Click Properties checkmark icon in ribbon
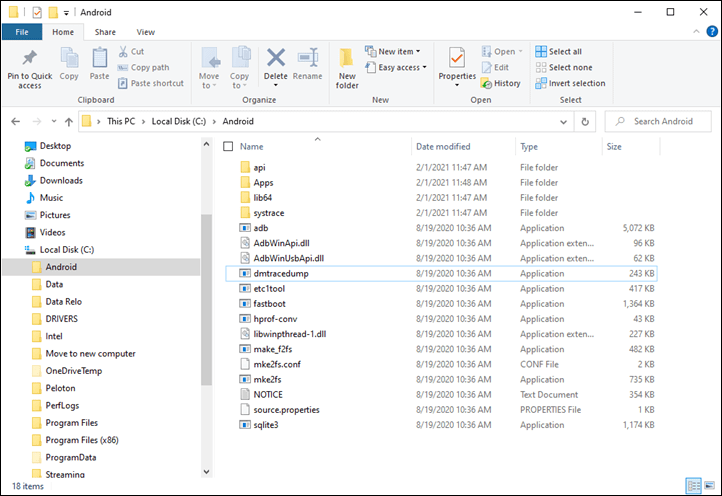The width and height of the screenshot is (722, 496). coord(457,58)
